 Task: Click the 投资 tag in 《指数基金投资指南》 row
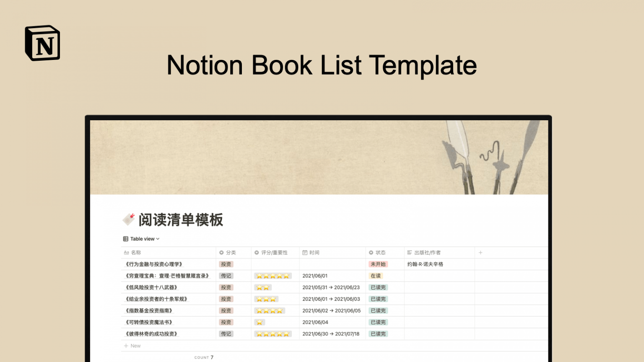226,310
